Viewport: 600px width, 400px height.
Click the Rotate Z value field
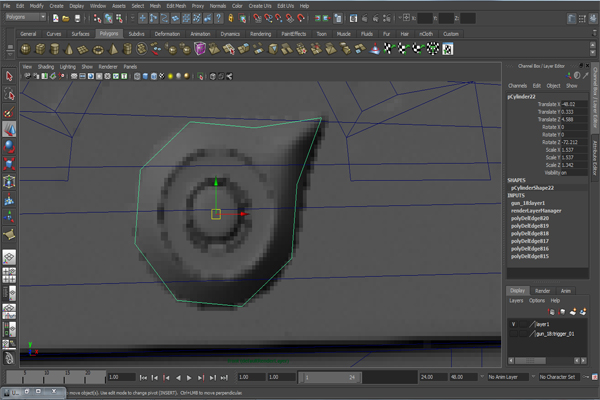click(x=574, y=142)
